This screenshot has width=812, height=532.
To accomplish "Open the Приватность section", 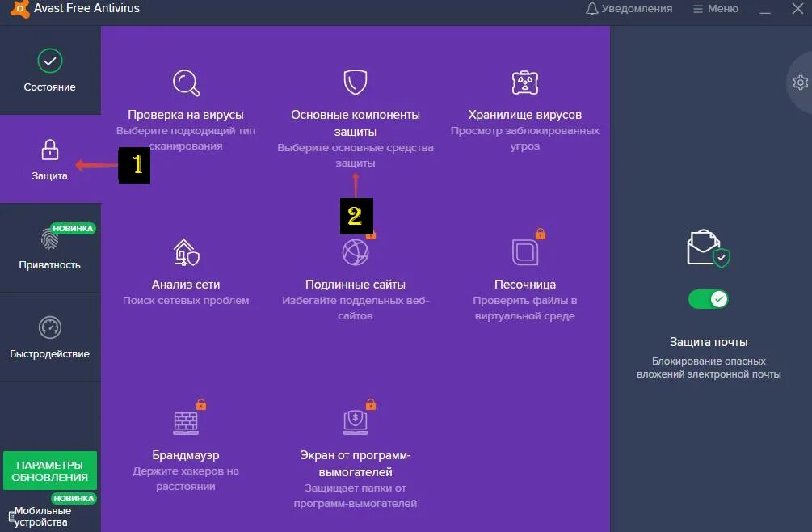I will (x=50, y=248).
